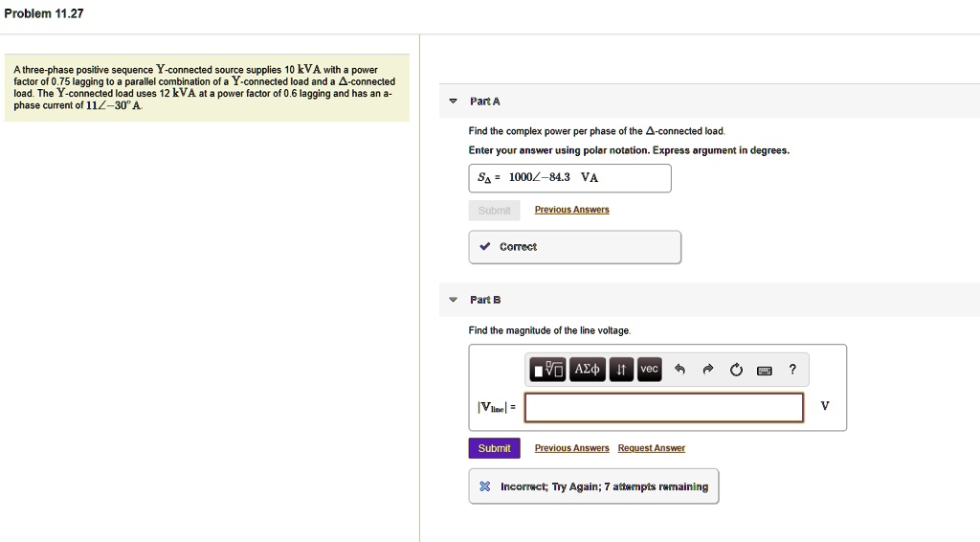The image size is (980, 542).
Task: Open Previous Answers for Part B
Action: [571, 448]
